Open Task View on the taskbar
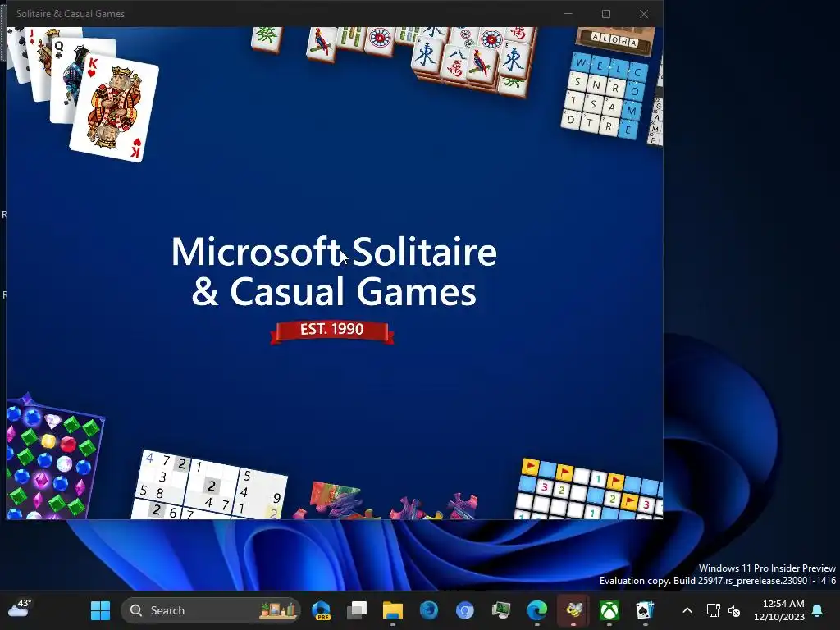The image size is (840, 630). (356, 610)
